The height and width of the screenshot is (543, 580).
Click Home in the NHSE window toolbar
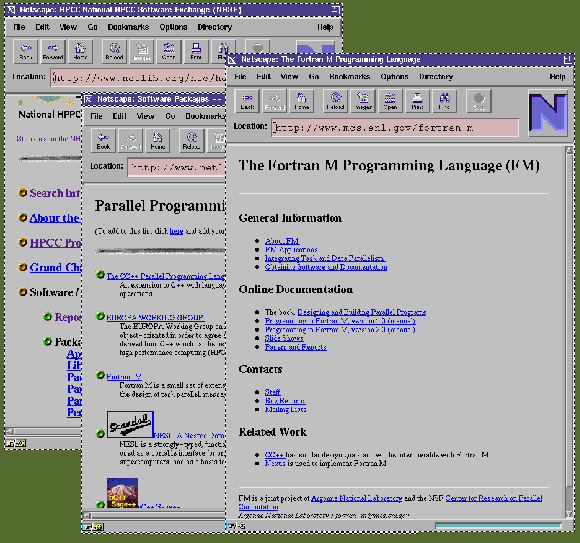click(x=80, y=51)
